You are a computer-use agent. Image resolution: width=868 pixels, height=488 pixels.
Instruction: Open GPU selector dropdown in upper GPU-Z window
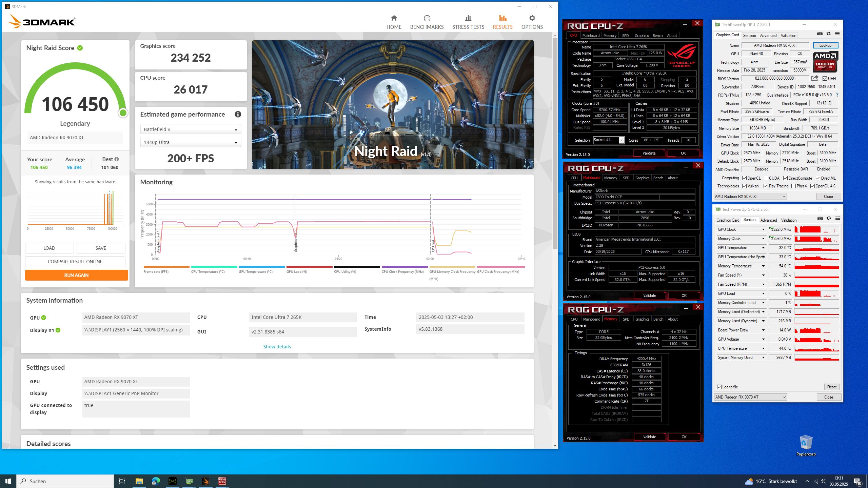tap(750, 196)
